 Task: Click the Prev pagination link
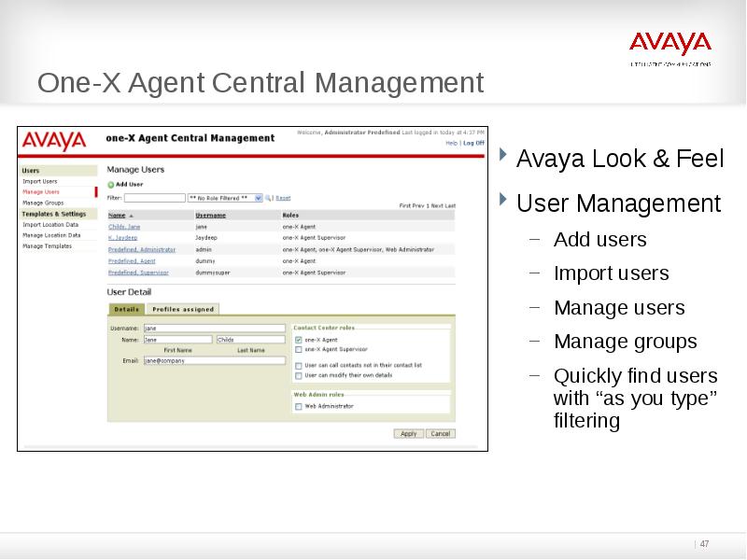point(418,206)
